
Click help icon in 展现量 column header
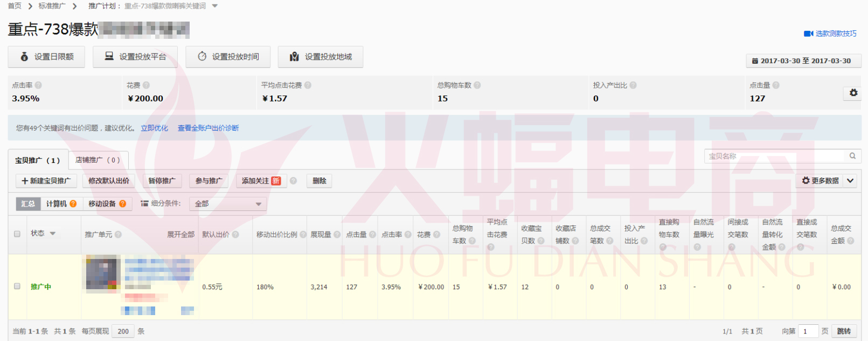click(x=337, y=235)
